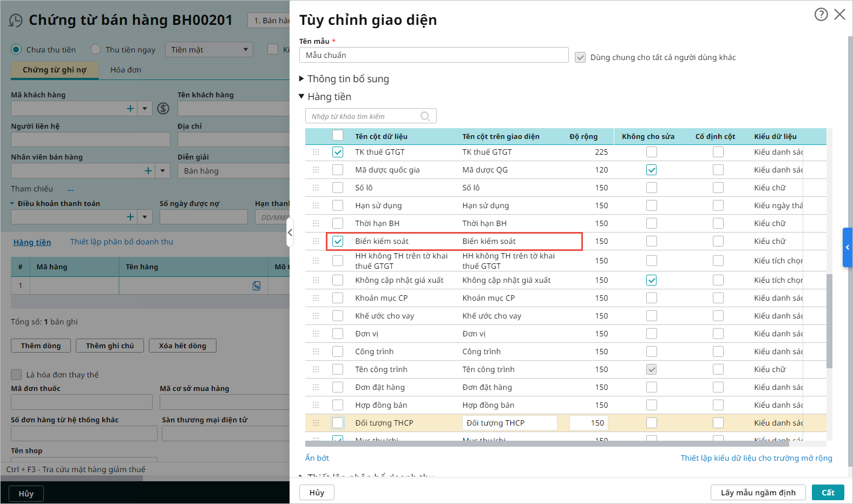853x504 pixels.
Task: Click the Lấy mẫu ngầm định button
Action: [x=758, y=493]
